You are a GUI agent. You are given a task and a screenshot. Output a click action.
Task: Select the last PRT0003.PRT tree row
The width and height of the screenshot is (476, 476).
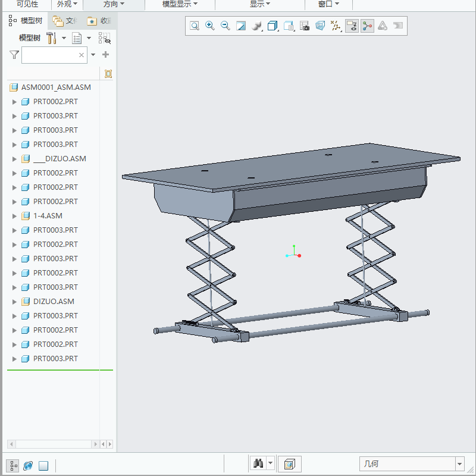(55, 359)
